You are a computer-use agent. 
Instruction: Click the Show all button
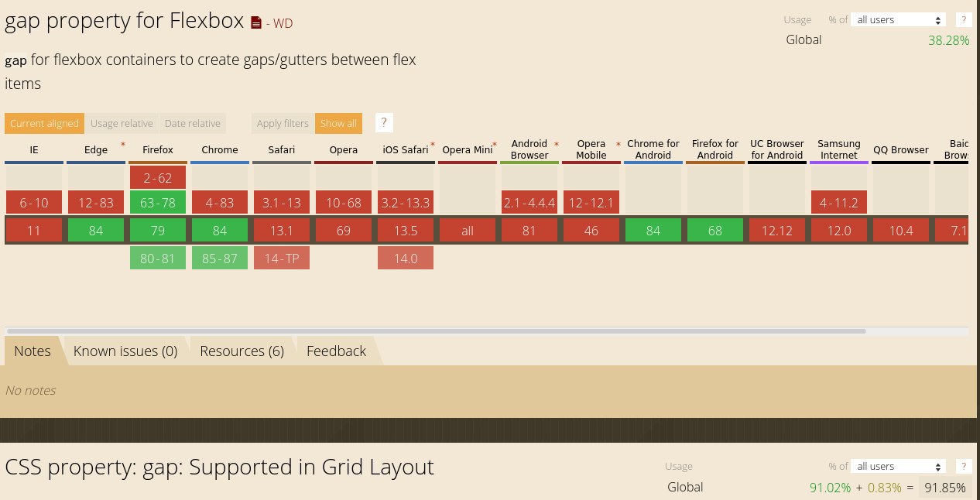338,123
